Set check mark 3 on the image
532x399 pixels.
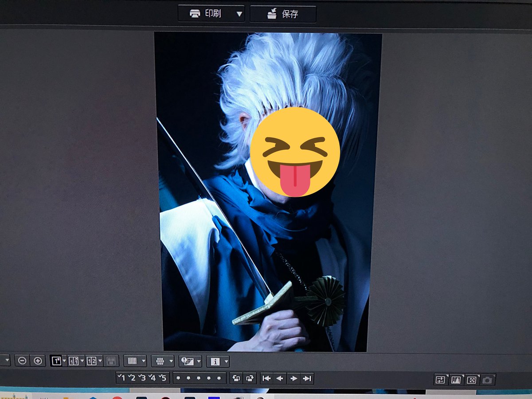(142, 378)
